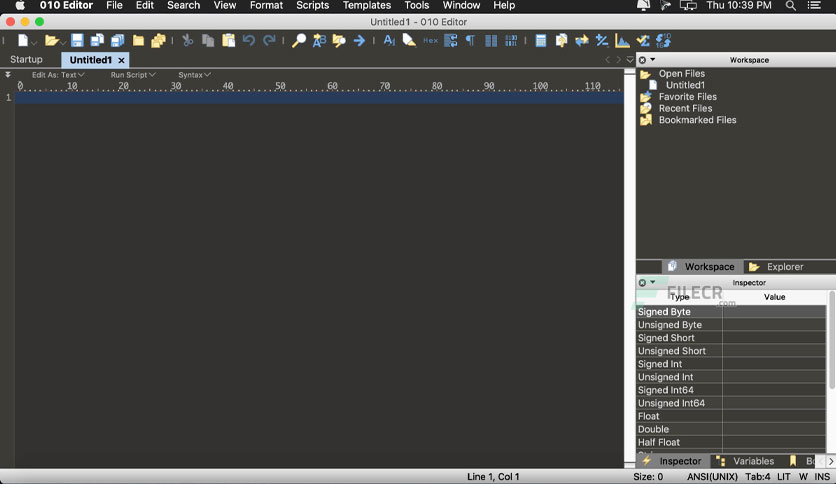Click the Inspect file icon beside the calculator
Viewport: 836px width, 484px height.
click(561, 41)
